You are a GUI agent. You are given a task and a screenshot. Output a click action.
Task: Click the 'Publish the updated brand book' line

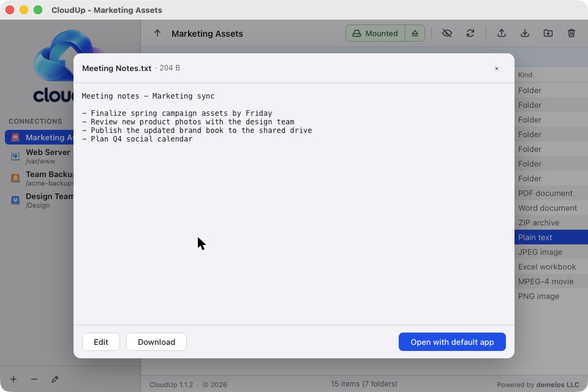tap(197, 130)
